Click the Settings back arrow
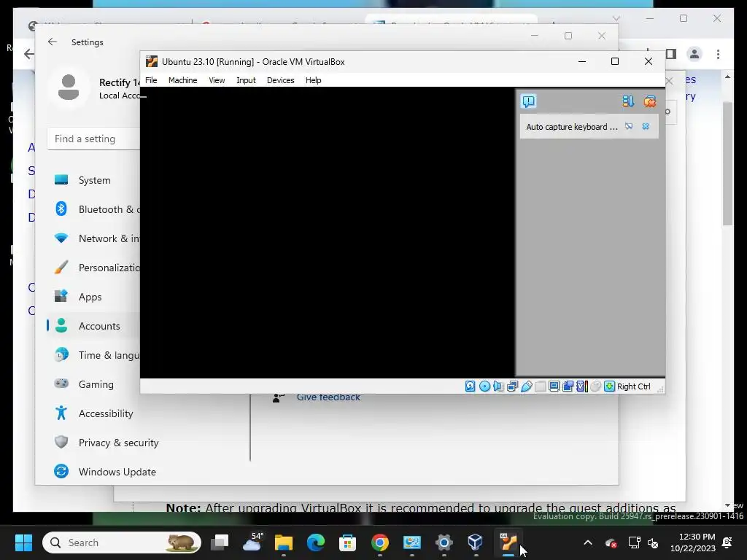 pyautogui.click(x=53, y=42)
